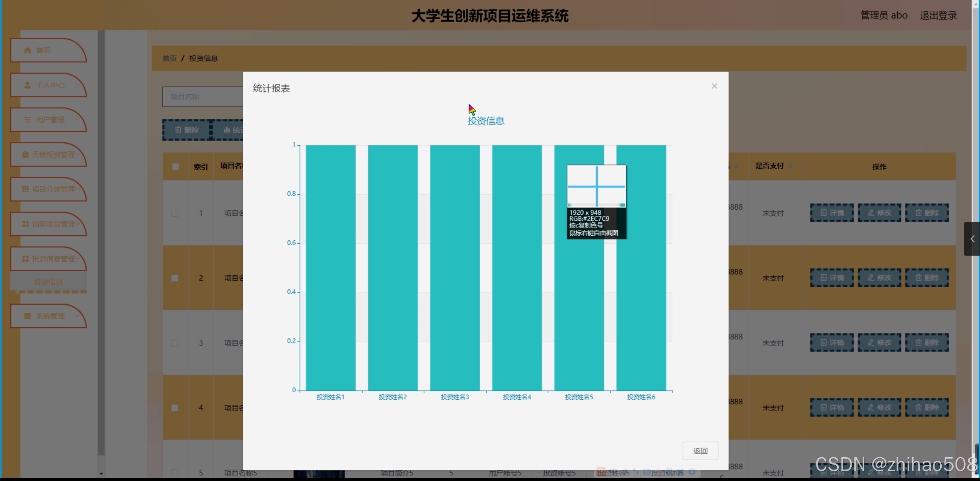Click the 用户管理 sliders icon
This screenshot has height=481, width=980.
[27, 120]
